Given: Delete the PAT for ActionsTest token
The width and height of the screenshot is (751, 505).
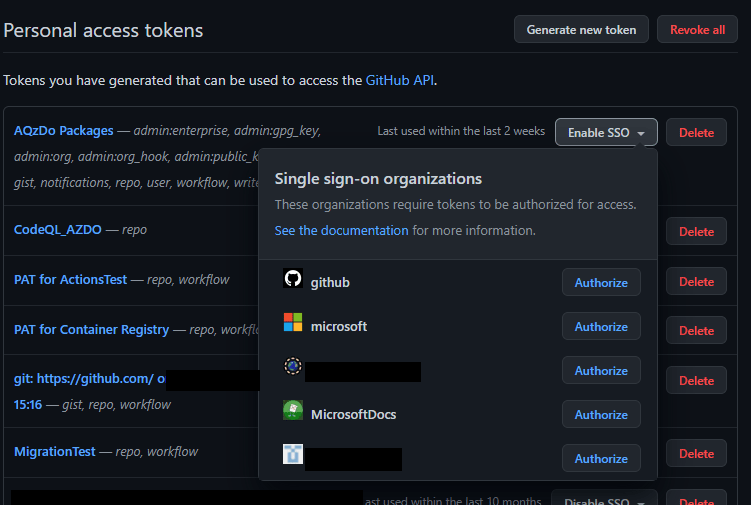Looking at the screenshot, I should (x=696, y=282).
